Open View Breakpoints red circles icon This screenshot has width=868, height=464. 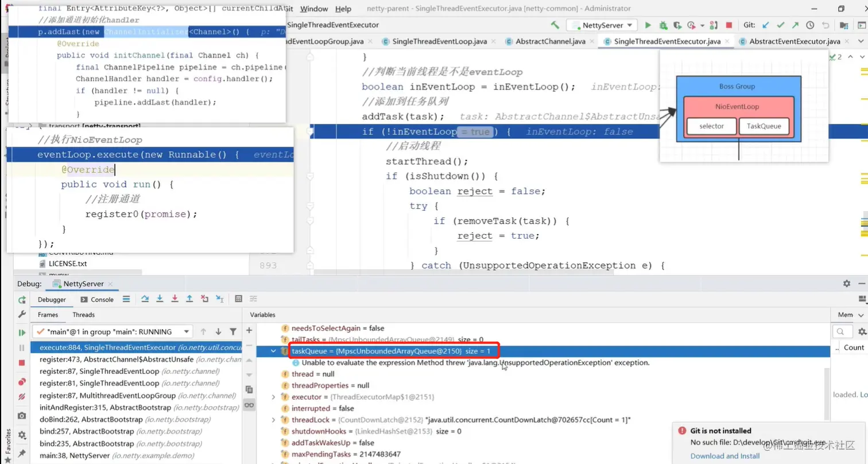click(x=22, y=381)
